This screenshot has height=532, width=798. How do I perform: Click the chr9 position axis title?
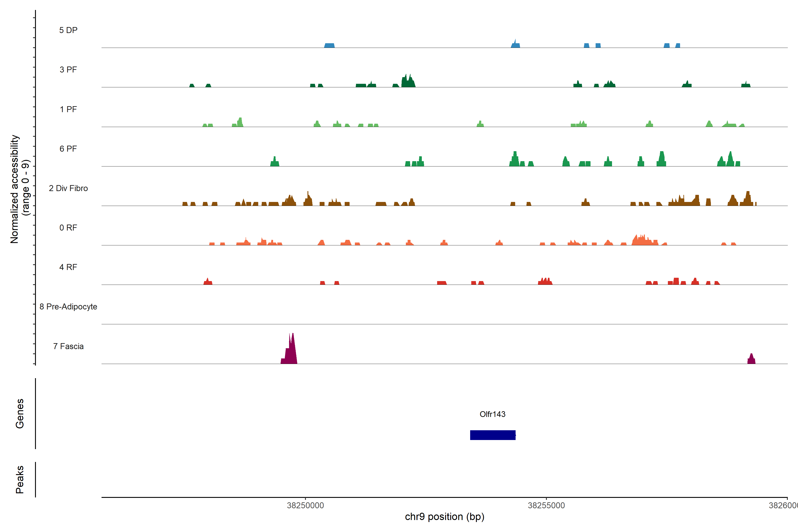click(444, 517)
